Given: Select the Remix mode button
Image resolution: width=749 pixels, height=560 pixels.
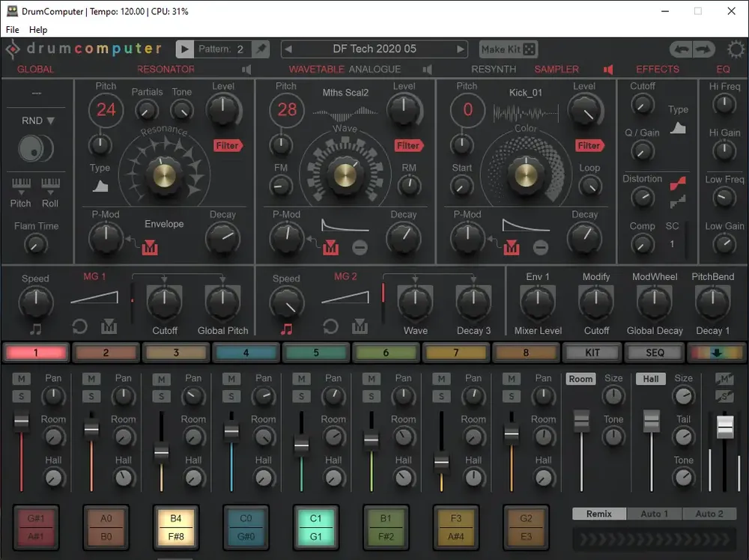Looking at the screenshot, I should (x=599, y=514).
